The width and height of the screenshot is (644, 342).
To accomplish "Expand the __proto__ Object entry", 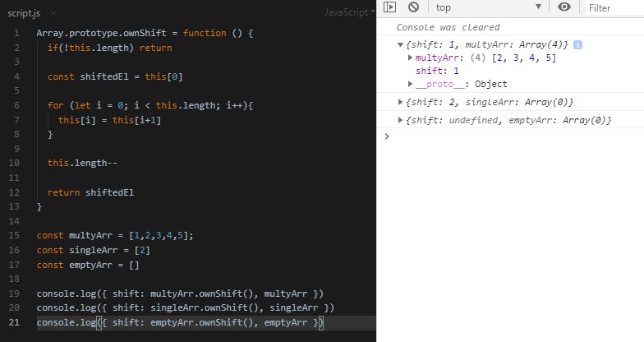I will point(410,84).
